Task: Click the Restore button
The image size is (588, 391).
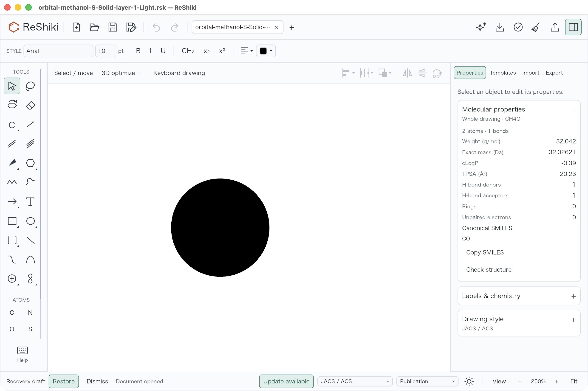Action: [x=64, y=381]
